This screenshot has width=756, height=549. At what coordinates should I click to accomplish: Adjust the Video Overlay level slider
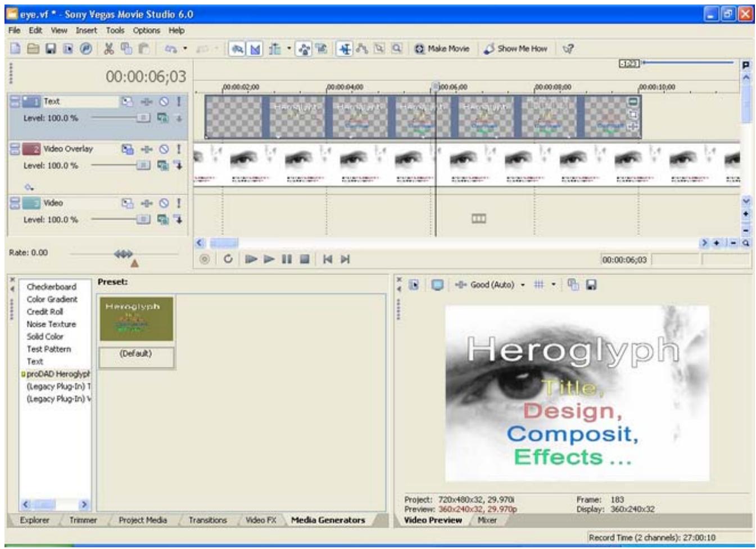pyautogui.click(x=143, y=165)
